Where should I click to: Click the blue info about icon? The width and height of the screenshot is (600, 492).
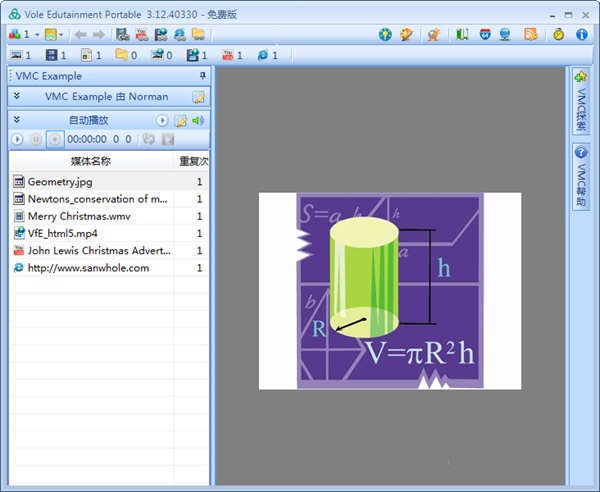tap(582, 34)
